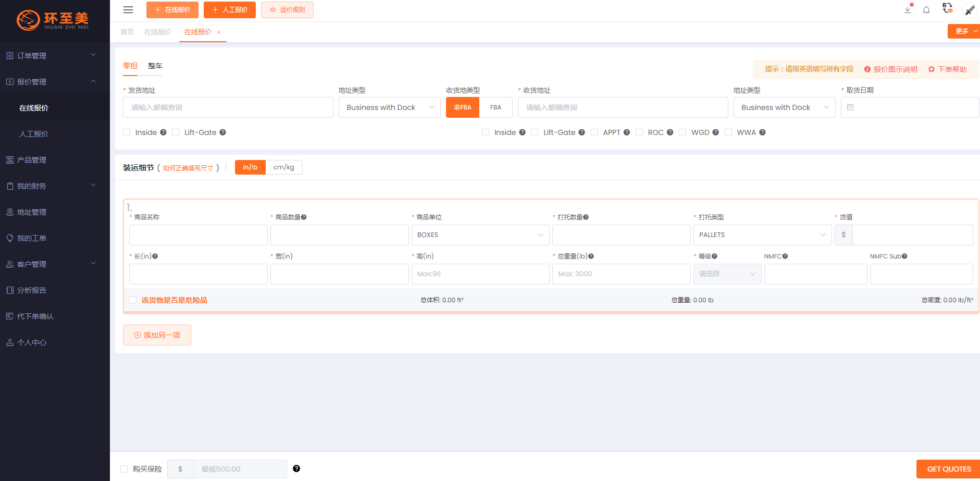Click the 添加另一项 button
980x481 pixels.
pyautogui.click(x=157, y=335)
